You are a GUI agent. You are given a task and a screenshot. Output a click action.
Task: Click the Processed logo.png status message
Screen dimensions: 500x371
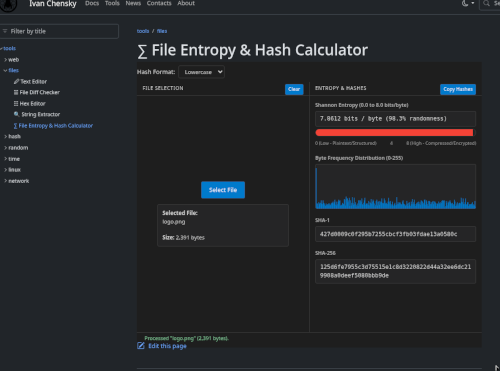coord(186,338)
